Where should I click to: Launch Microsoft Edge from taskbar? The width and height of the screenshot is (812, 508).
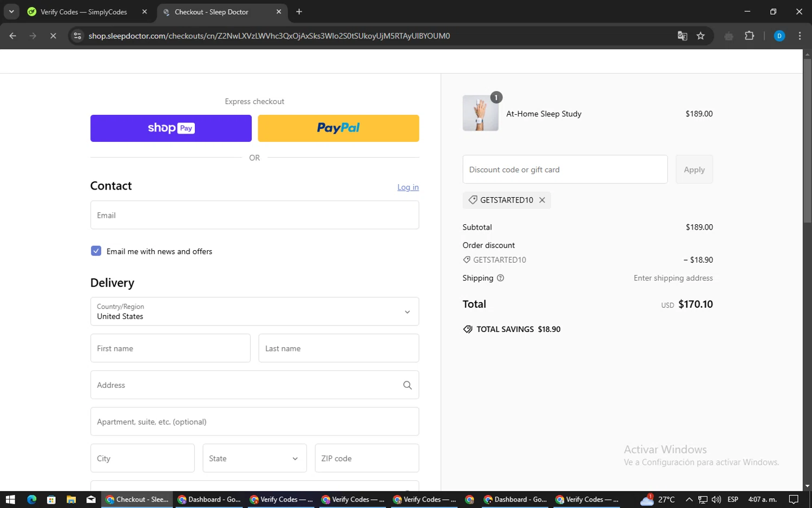[x=31, y=499]
